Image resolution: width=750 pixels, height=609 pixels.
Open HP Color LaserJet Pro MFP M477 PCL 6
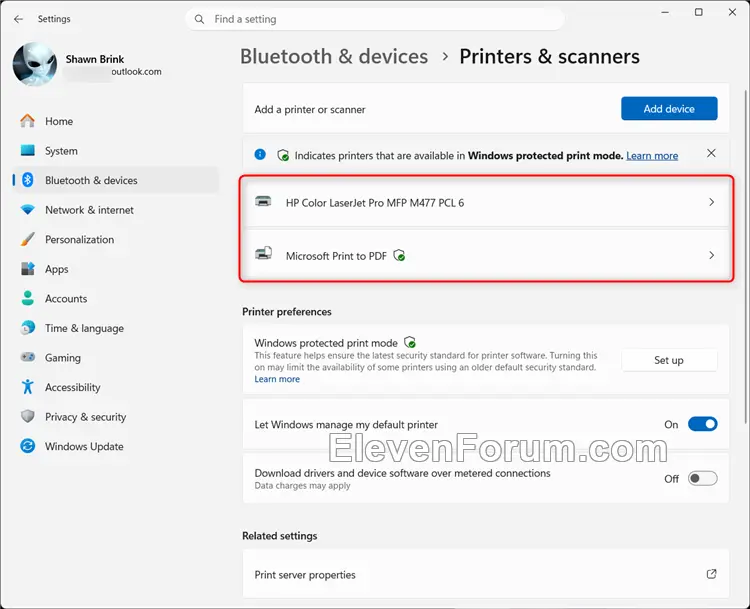point(486,202)
